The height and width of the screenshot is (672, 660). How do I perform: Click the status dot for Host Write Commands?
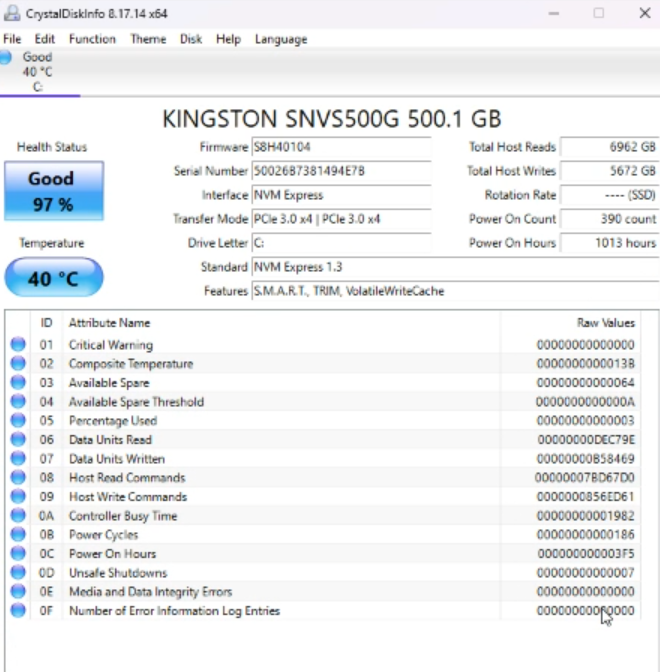point(18,496)
